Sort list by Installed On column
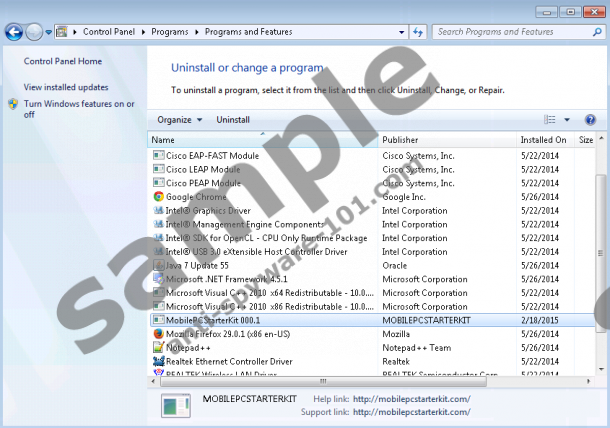This screenshot has width=610, height=428. [543, 140]
